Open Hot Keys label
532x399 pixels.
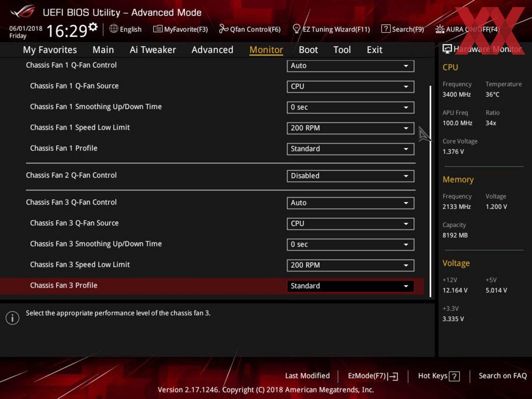click(x=433, y=376)
